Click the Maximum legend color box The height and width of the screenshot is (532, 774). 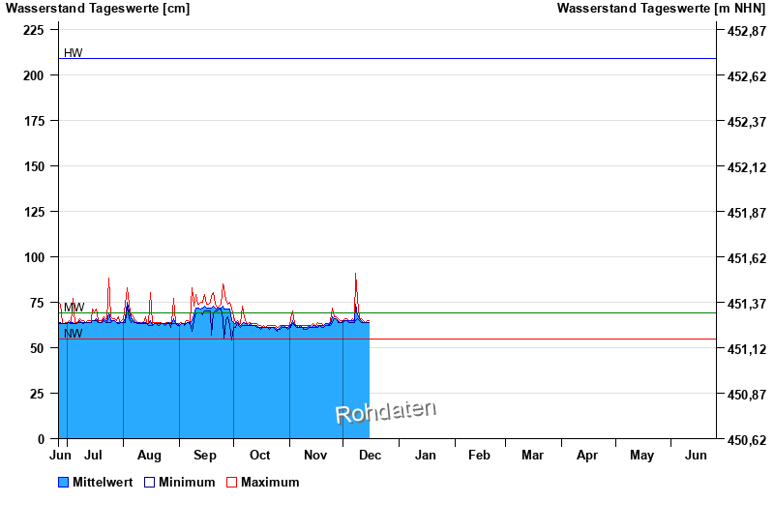click(231, 482)
